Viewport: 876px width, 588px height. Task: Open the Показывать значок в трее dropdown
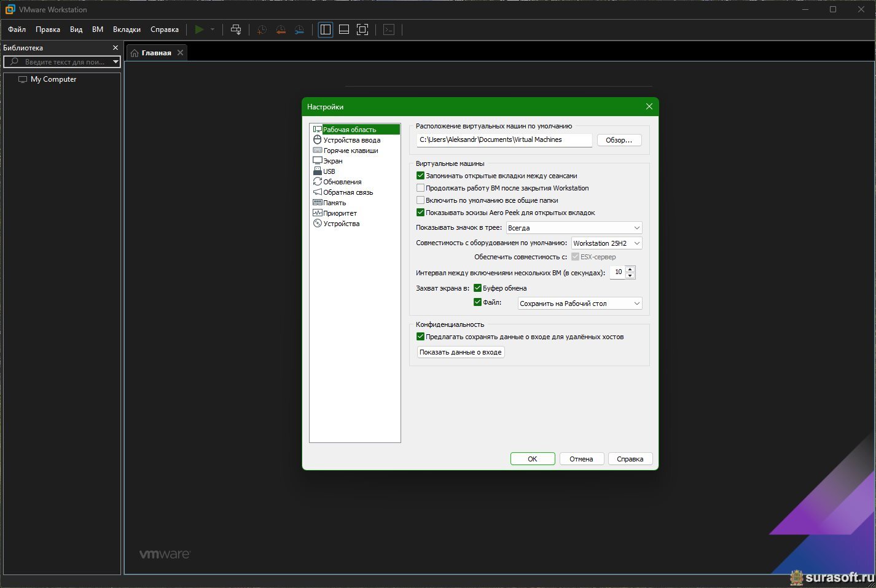(574, 228)
